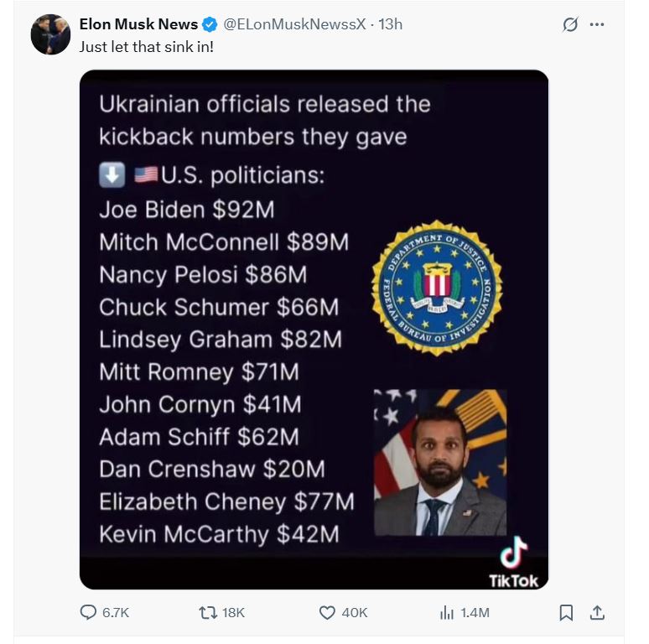This screenshot has width=649, height=644.
Task: Repost this post using the repost arrows icon
Action: [x=207, y=613]
